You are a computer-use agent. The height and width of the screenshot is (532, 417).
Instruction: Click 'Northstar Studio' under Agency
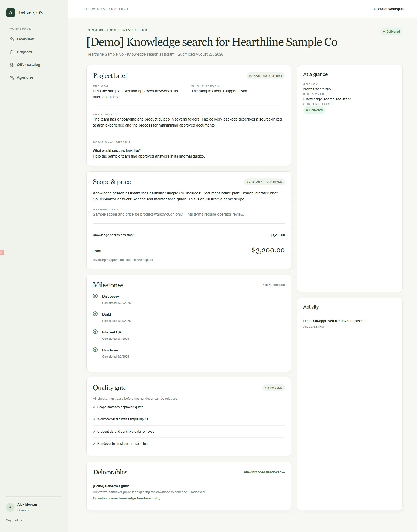click(317, 89)
